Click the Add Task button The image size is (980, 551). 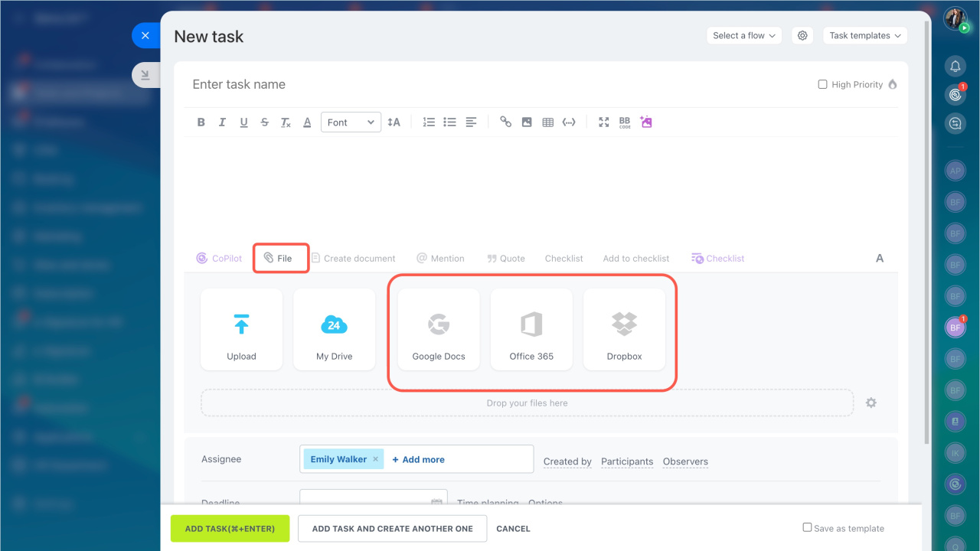point(230,529)
